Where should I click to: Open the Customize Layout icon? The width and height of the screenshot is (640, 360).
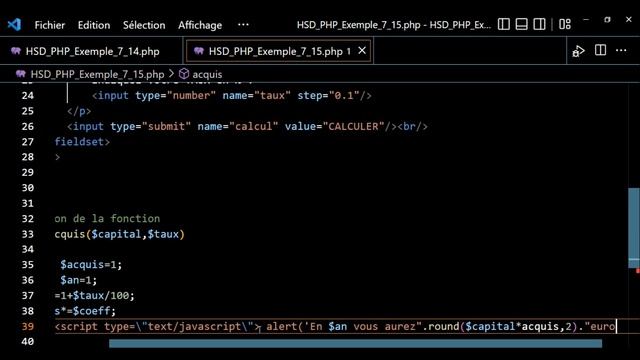pyautogui.click(x=565, y=24)
